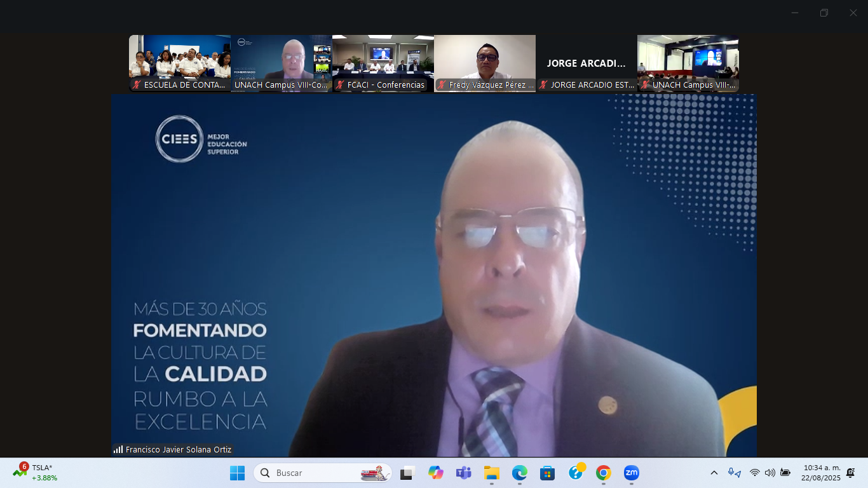The height and width of the screenshot is (488, 868).
Task: Select FCACI - Conferencias participant thumbnail
Action: click(383, 63)
